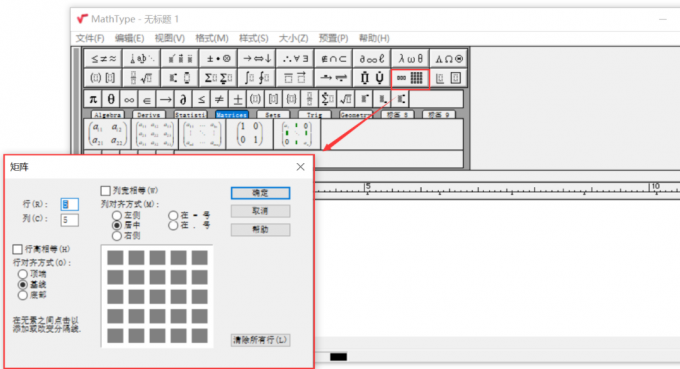Click the 清除所有行(L) button
The width and height of the screenshot is (680, 369).
click(x=260, y=340)
